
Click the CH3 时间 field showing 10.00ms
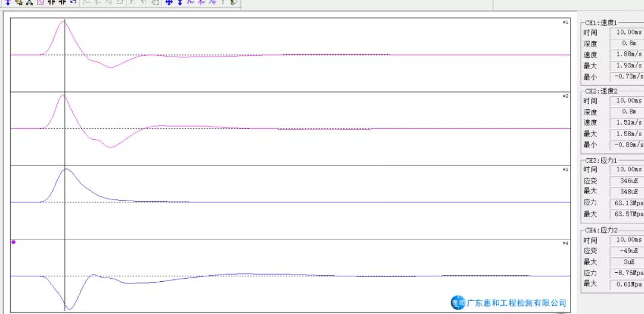point(627,170)
